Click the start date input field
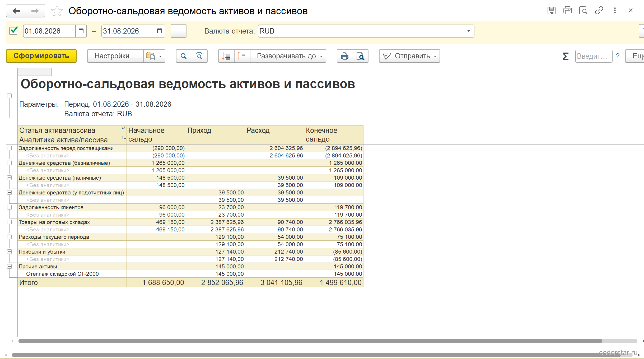 pos(49,31)
